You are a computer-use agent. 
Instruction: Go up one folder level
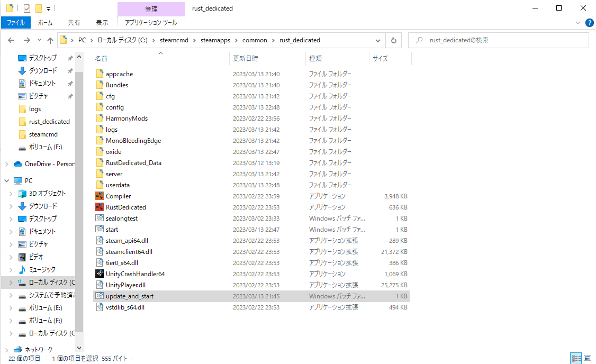[x=50, y=40]
